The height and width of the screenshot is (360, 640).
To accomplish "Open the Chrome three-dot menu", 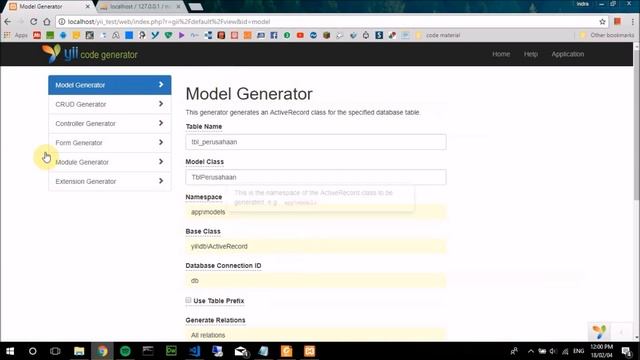I will [633, 22].
